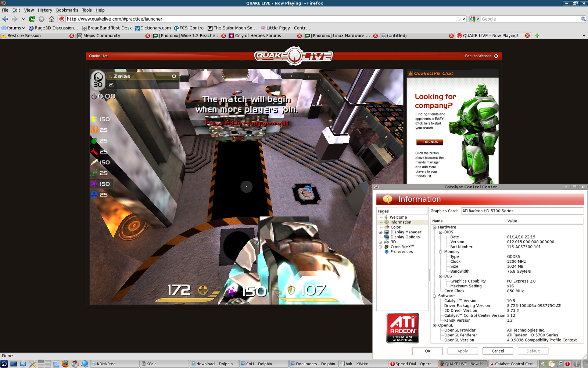Close the QUAKE LIVE tab
The width and height of the screenshot is (588, 368).
527,36
